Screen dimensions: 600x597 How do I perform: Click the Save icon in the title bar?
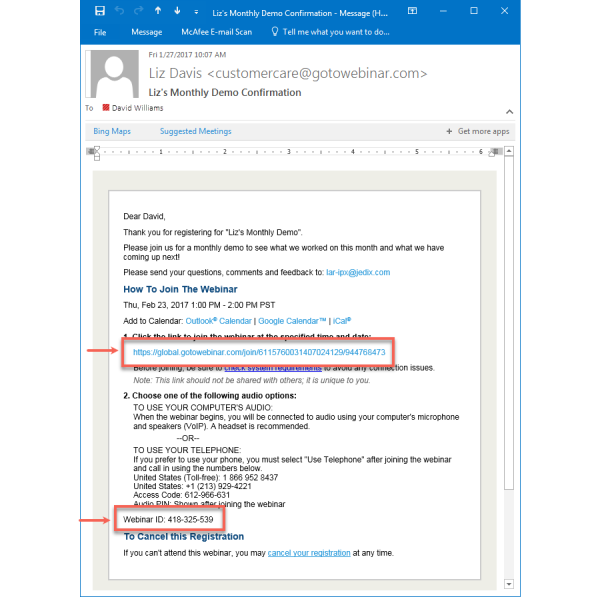coord(100,11)
